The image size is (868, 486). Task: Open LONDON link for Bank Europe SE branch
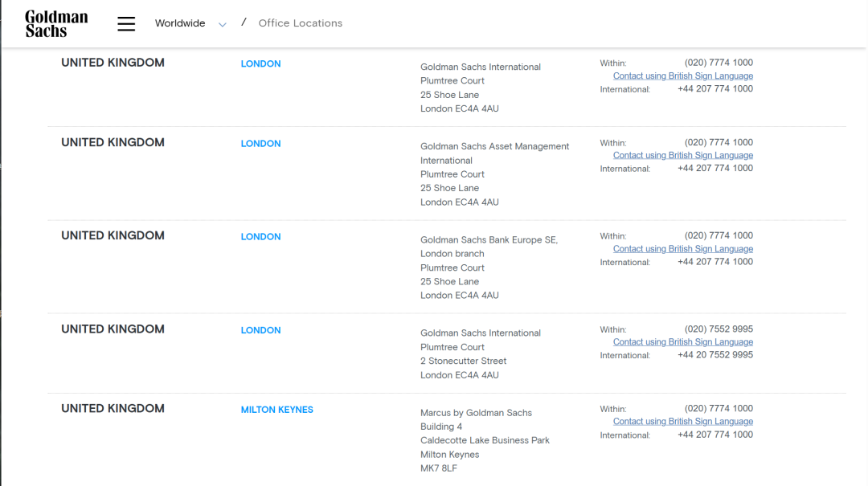(x=260, y=236)
